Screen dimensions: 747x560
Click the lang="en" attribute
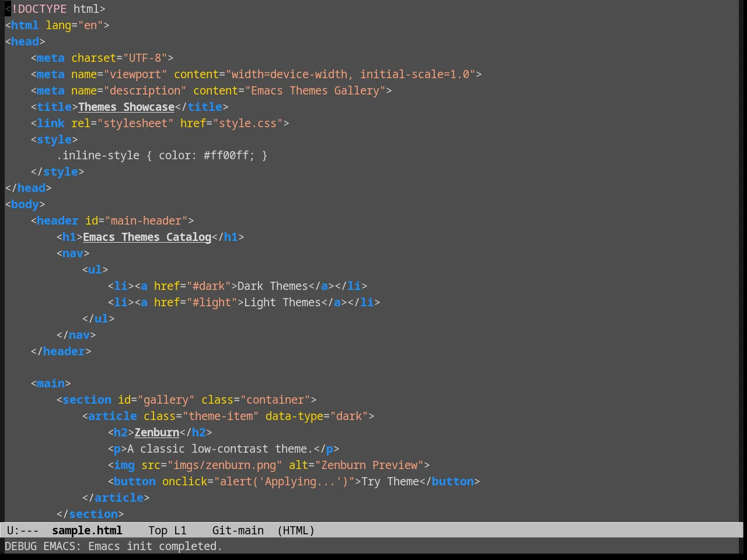pyautogui.click(x=74, y=25)
